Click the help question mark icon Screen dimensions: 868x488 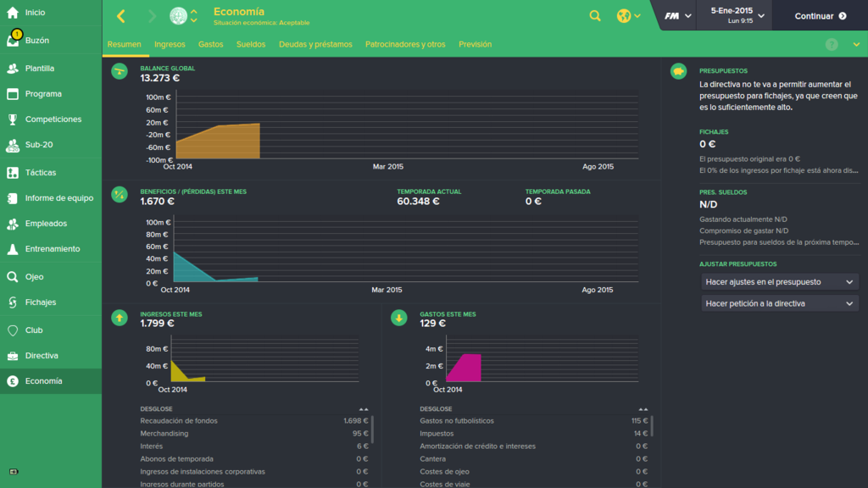pyautogui.click(x=832, y=45)
